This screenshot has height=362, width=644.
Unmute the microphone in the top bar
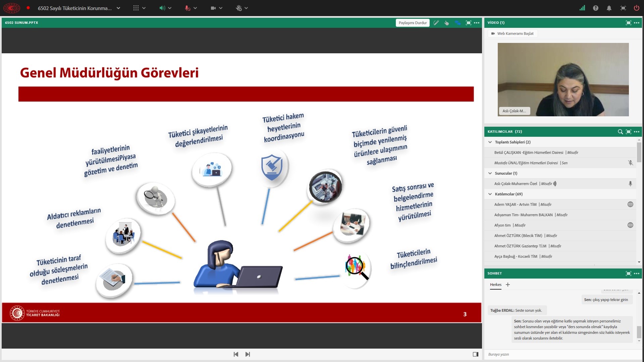(187, 8)
